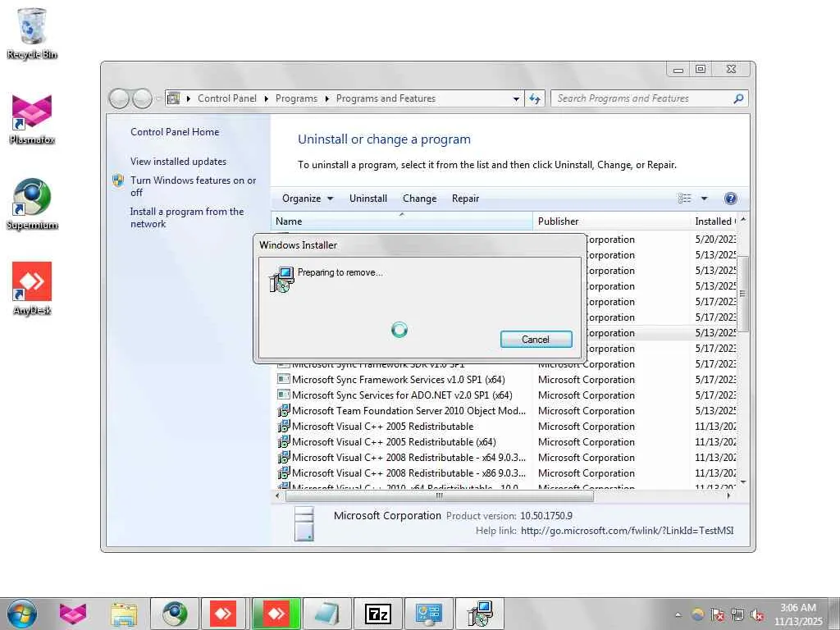Cancel the Windows Installer removal
The height and width of the screenshot is (630, 840).
(x=536, y=339)
